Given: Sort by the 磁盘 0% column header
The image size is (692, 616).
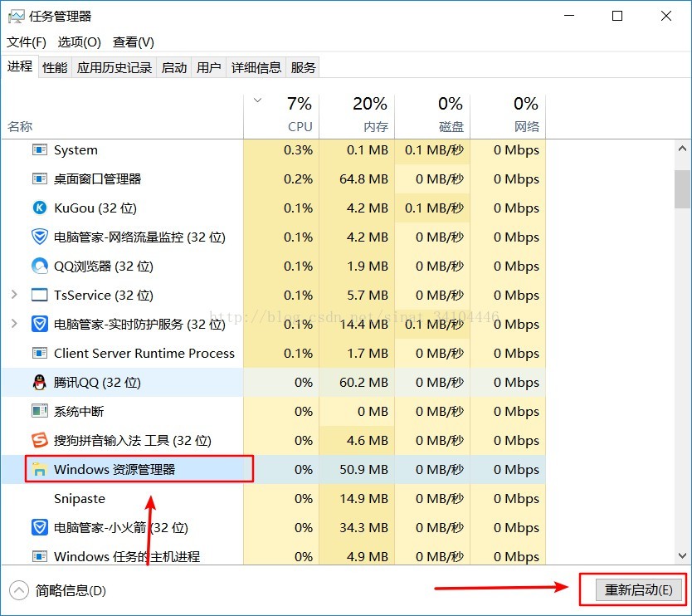Looking at the screenshot, I should pos(432,116).
